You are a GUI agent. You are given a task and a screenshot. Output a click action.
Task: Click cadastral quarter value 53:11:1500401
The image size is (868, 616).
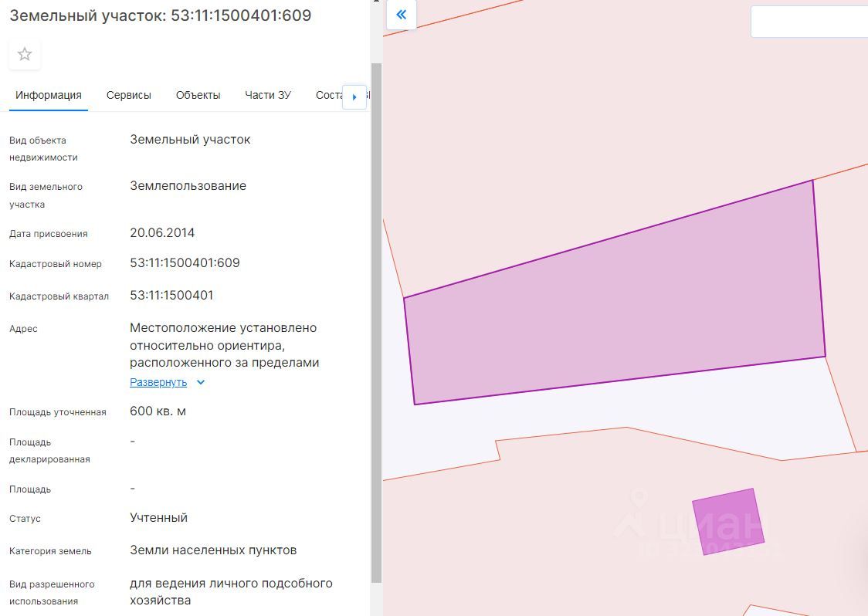(171, 296)
